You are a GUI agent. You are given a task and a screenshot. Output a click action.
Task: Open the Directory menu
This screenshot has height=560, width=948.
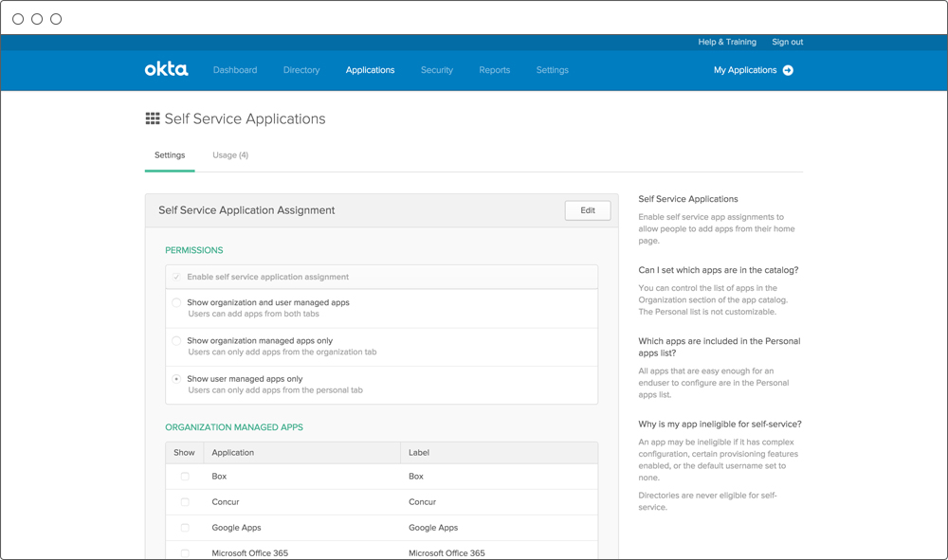(x=301, y=69)
